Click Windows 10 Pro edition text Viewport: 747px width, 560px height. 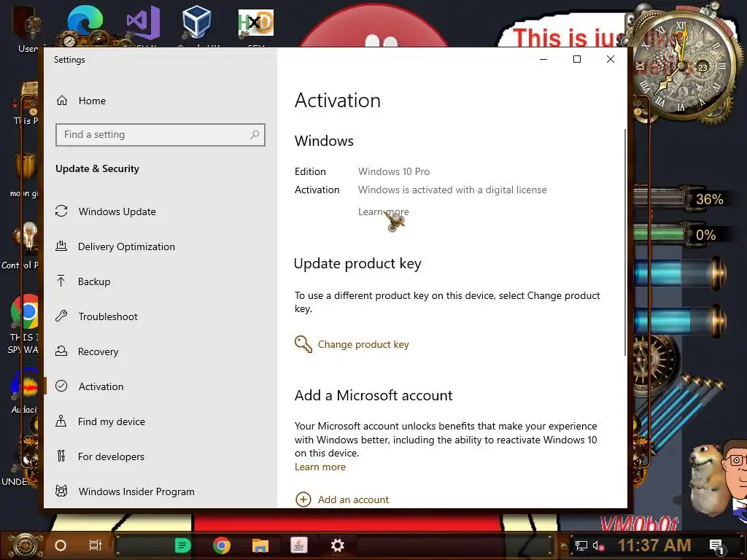tap(394, 171)
